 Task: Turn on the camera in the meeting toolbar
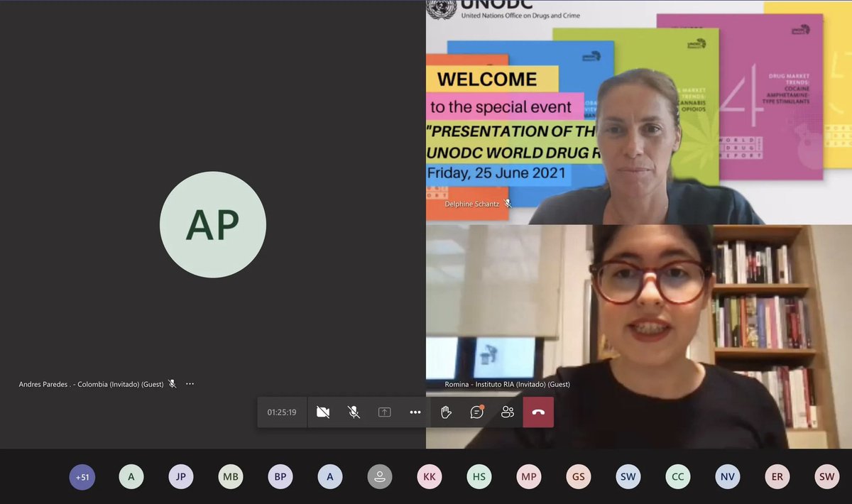click(x=323, y=412)
